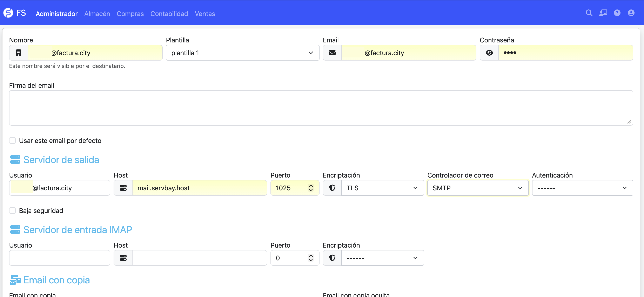Click the Servidor de entrada IMAP heading
The image size is (644, 297).
78,230
